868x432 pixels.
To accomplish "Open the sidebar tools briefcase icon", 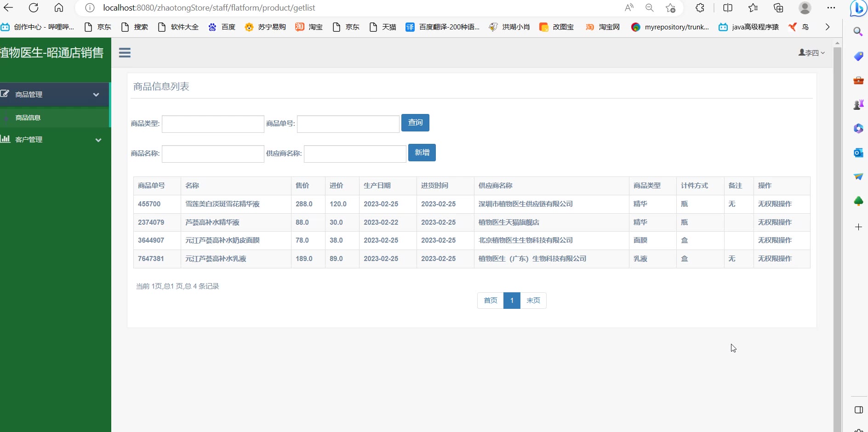I will pyautogui.click(x=858, y=80).
